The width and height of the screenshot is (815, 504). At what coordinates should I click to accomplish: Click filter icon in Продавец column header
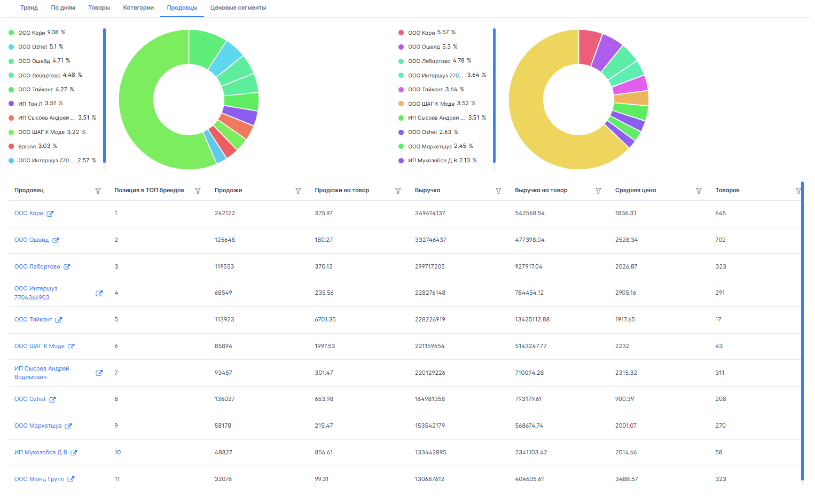click(98, 191)
